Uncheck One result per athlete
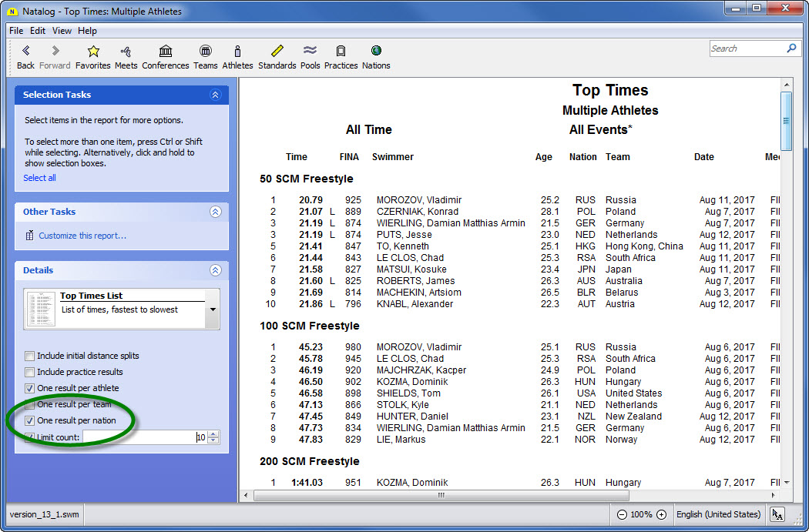 [x=30, y=389]
